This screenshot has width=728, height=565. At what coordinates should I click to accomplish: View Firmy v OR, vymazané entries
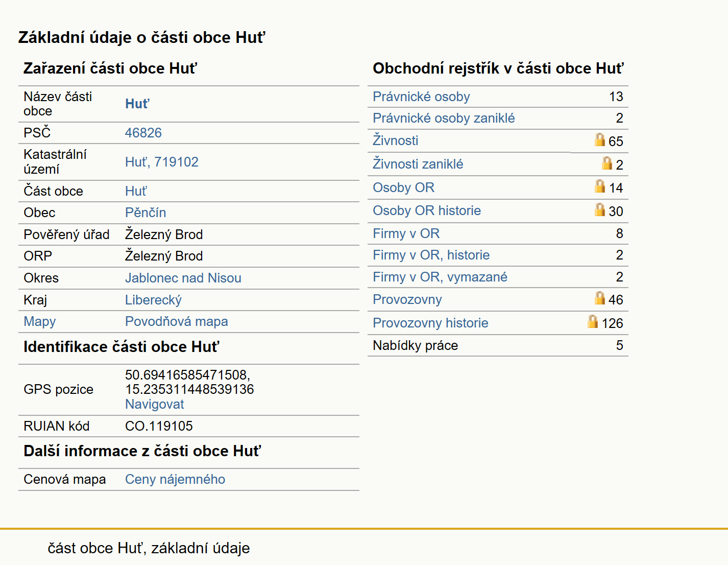click(440, 277)
